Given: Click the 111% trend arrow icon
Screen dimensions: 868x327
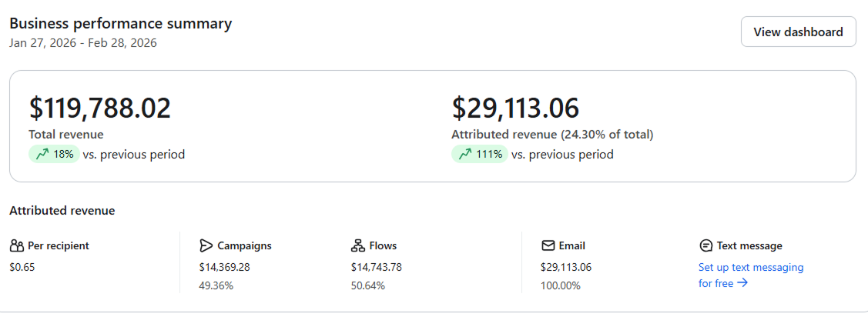Looking at the screenshot, I should (464, 155).
